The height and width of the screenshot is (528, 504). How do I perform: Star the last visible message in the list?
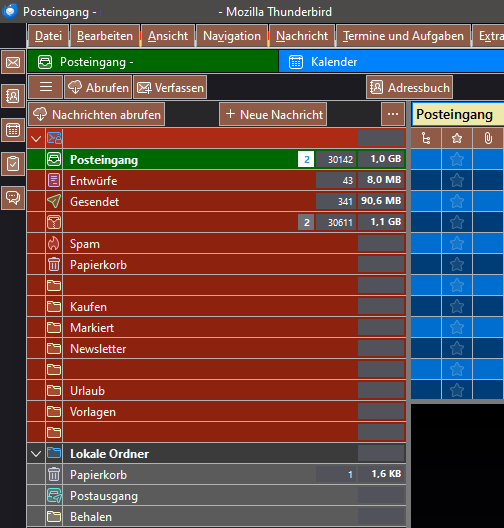[457, 391]
